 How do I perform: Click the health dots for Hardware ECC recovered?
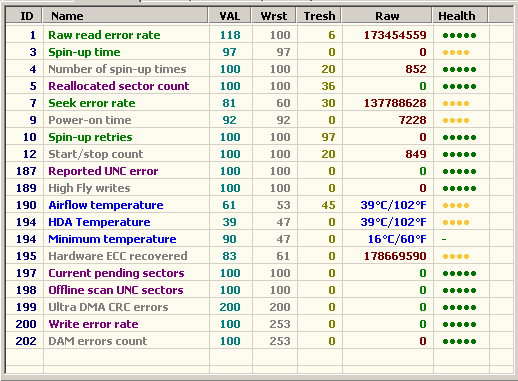click(456, 256)
